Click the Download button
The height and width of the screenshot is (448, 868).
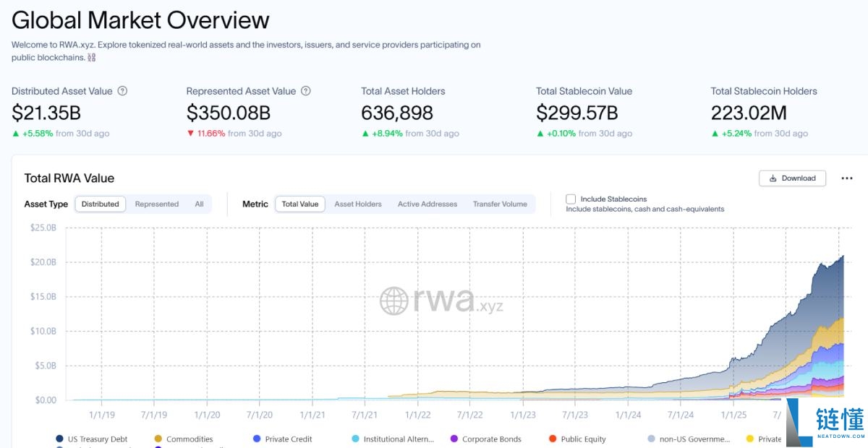tap(792, 178)
